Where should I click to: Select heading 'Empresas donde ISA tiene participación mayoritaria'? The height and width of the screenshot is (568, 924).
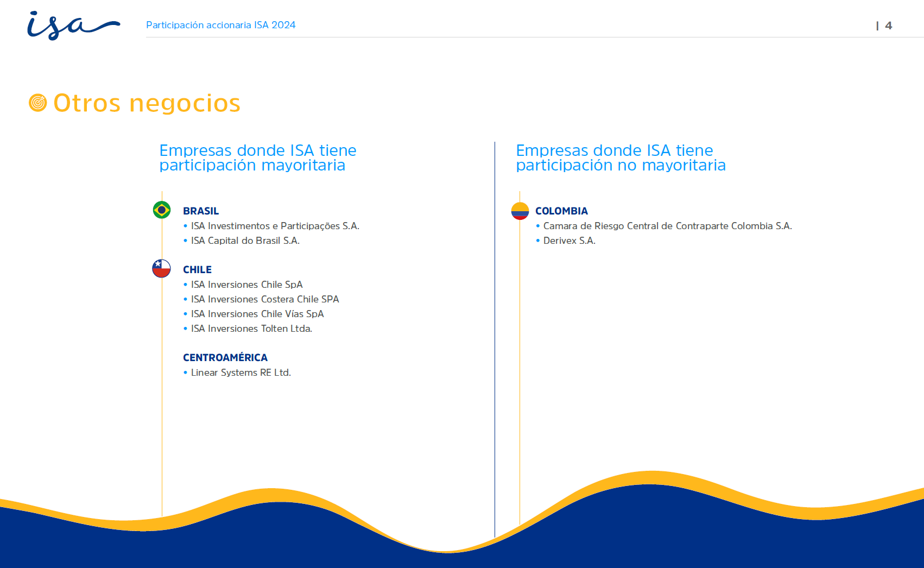pyautogui.click(x=258, y=157)
